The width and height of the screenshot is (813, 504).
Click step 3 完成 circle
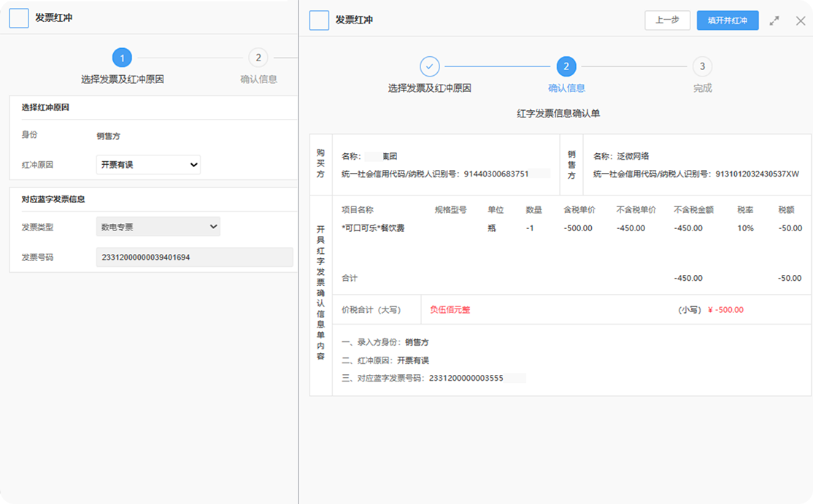702,67
